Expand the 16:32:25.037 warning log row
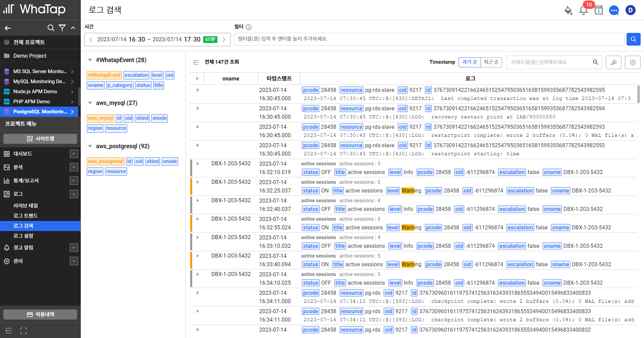644x338 pixels. [198, 182]
